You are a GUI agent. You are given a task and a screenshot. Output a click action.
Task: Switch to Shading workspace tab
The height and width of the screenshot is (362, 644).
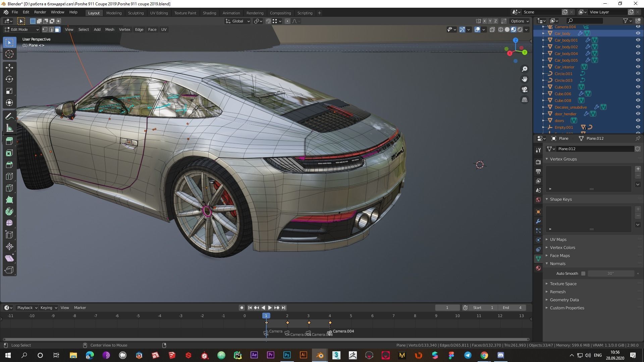(x=209, y=13)
